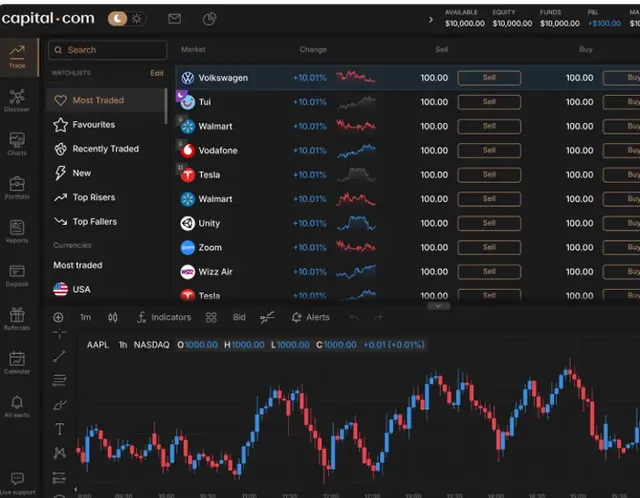Open the pie chart icon in header
The image size is (640, 498).
pyautogui.click(x=209, y=19)
